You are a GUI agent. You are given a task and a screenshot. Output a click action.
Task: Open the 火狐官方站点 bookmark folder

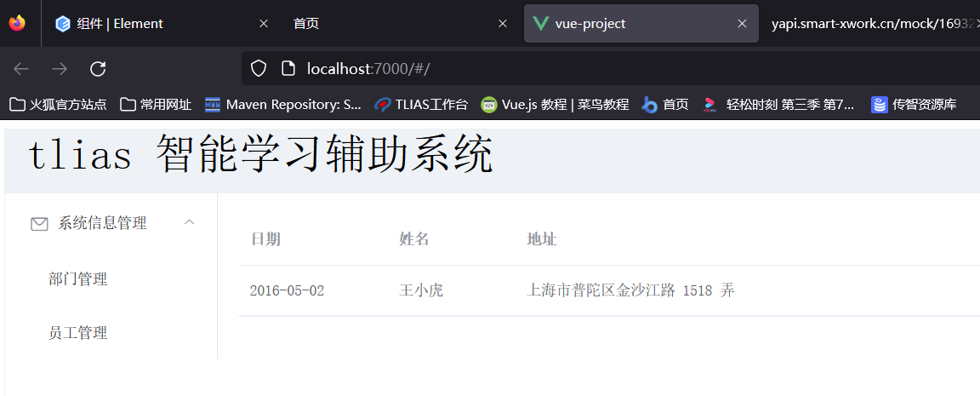coord(58,105)
